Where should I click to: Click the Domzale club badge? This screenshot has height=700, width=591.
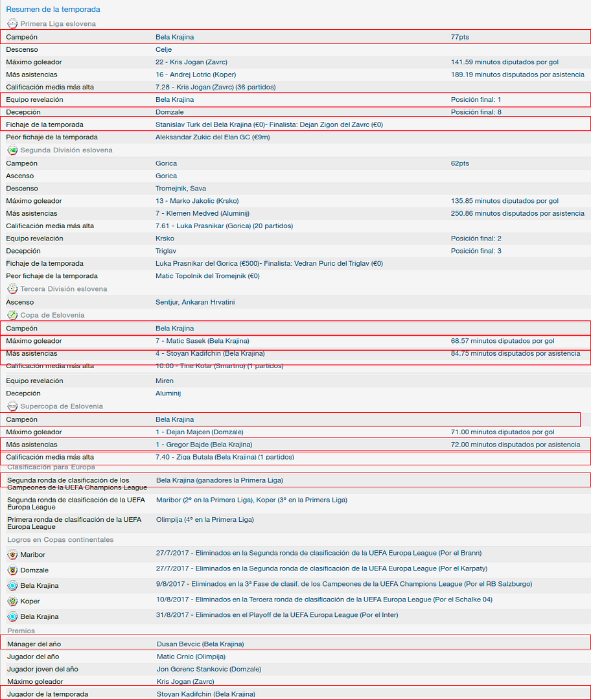point(12,570)
